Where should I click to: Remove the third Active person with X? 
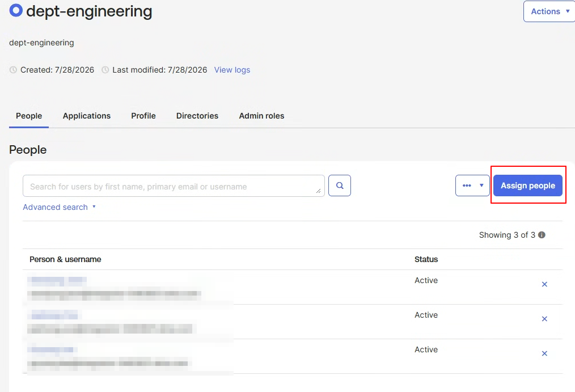544,353
